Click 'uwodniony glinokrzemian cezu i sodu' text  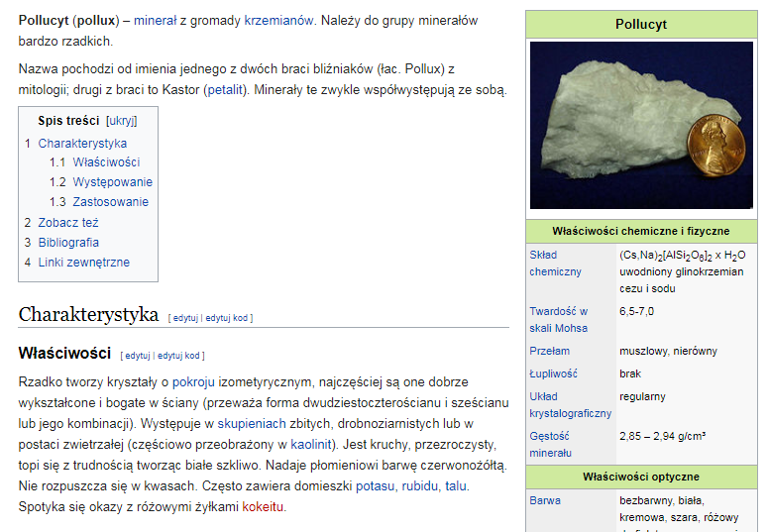tap(682, 280)
